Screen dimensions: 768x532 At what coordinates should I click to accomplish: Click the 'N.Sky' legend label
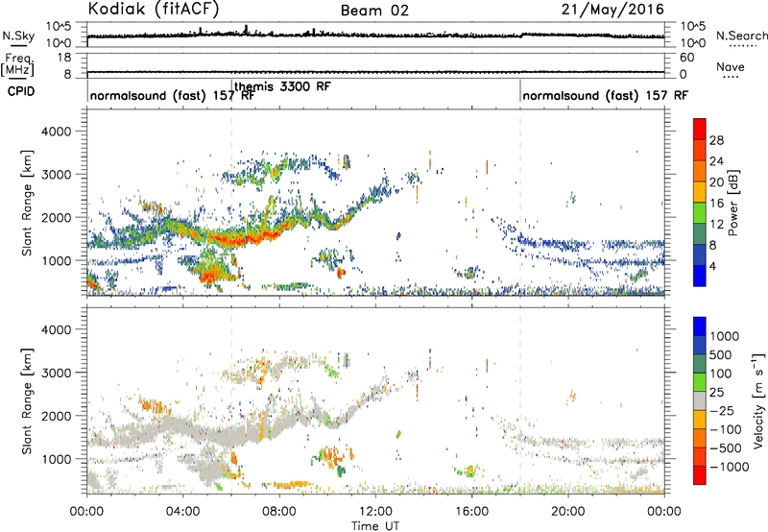(18, 36)
